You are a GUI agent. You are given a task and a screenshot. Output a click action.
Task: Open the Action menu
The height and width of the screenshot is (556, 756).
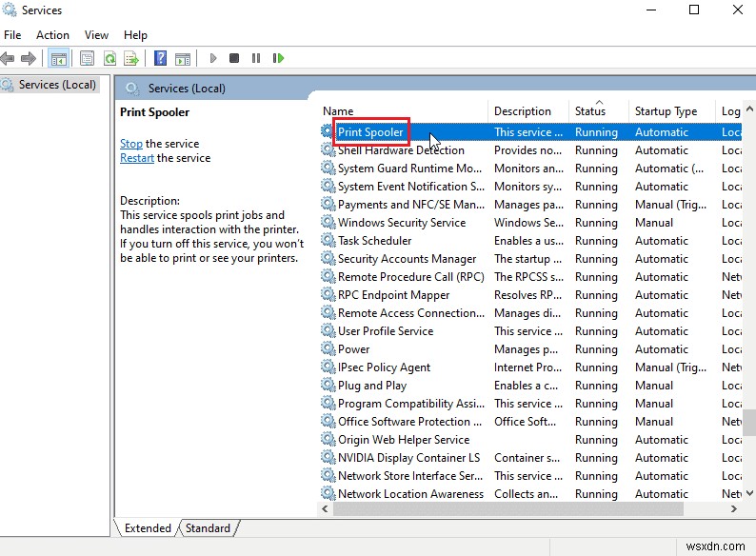coord(52,35)
